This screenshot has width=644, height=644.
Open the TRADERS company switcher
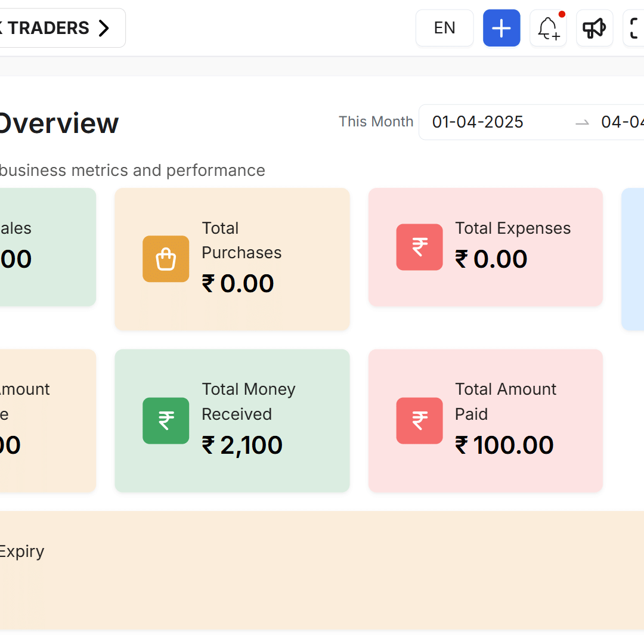61,28
